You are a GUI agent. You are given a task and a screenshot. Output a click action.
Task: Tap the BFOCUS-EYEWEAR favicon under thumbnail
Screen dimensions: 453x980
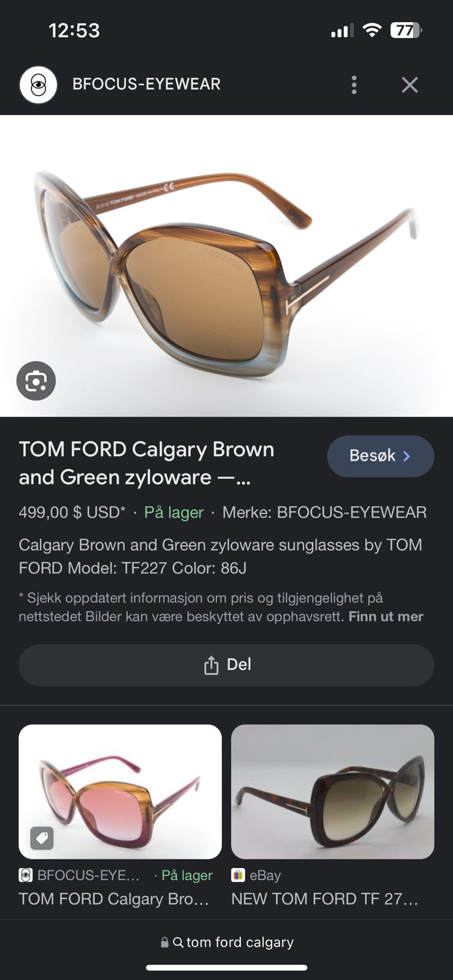[25, 875]
